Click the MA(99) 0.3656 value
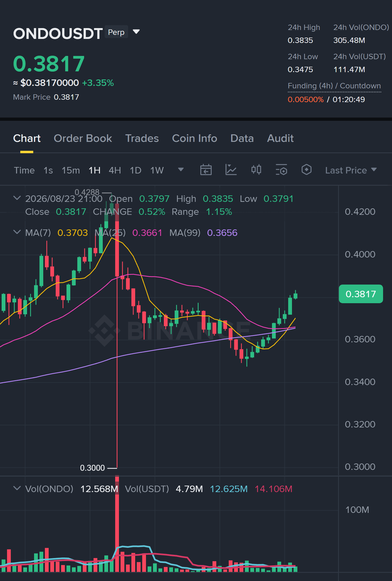Image resolution: width=392 pixels, height=581 pixels. [x=222, y=233]
